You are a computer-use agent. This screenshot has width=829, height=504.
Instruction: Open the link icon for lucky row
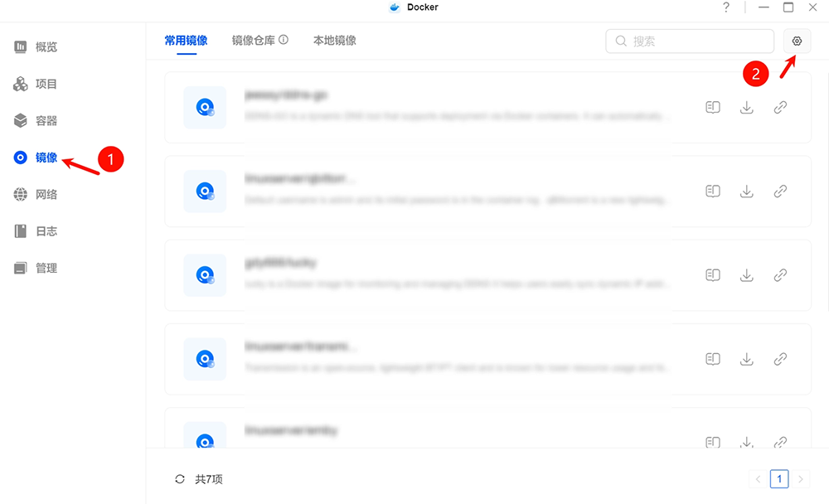point(780,275)
